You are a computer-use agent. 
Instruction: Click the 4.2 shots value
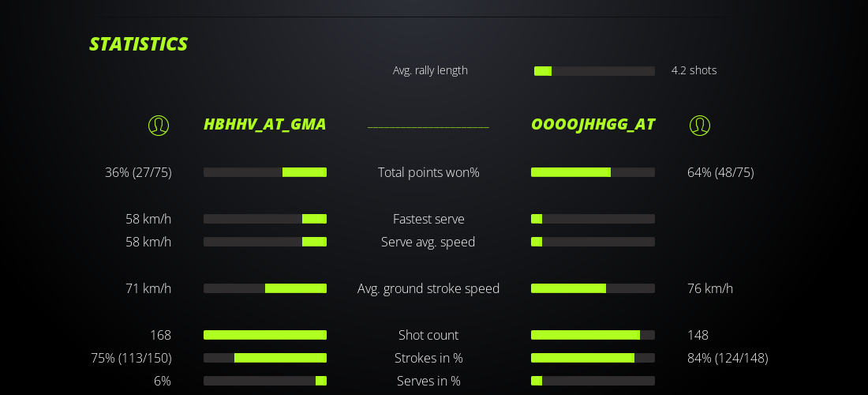coord(694,70)
